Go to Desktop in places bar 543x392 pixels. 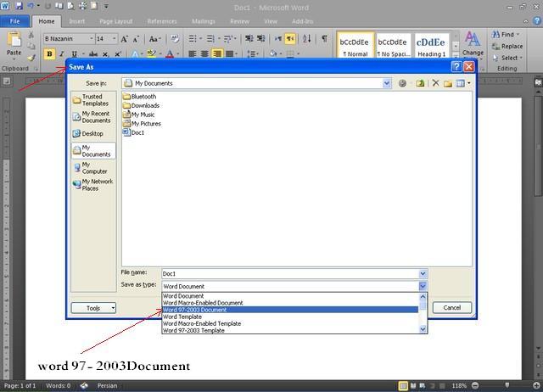coord(92,133)
